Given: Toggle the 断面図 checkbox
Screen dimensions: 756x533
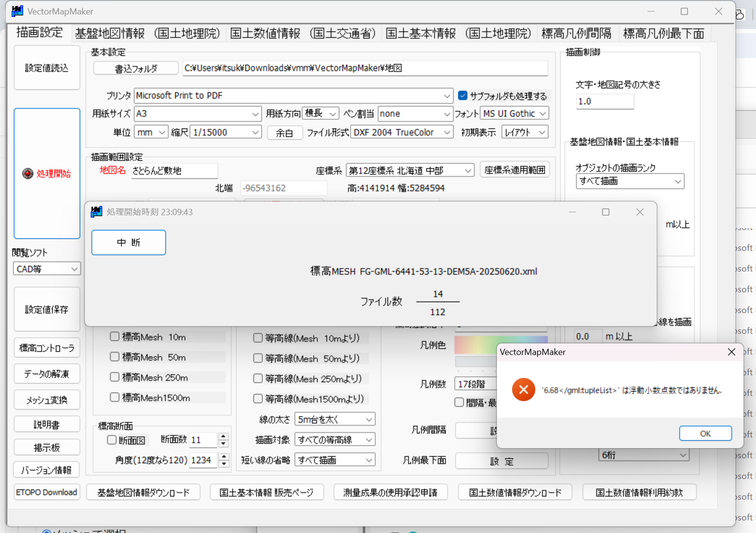Looking at the screenshot, I should point(112,439).
